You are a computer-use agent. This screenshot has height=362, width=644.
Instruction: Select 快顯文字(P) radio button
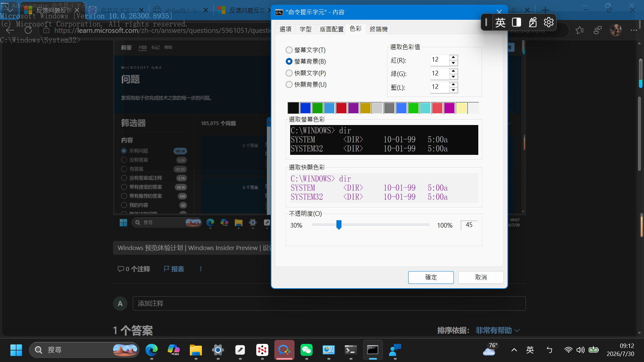coord(306,73)
